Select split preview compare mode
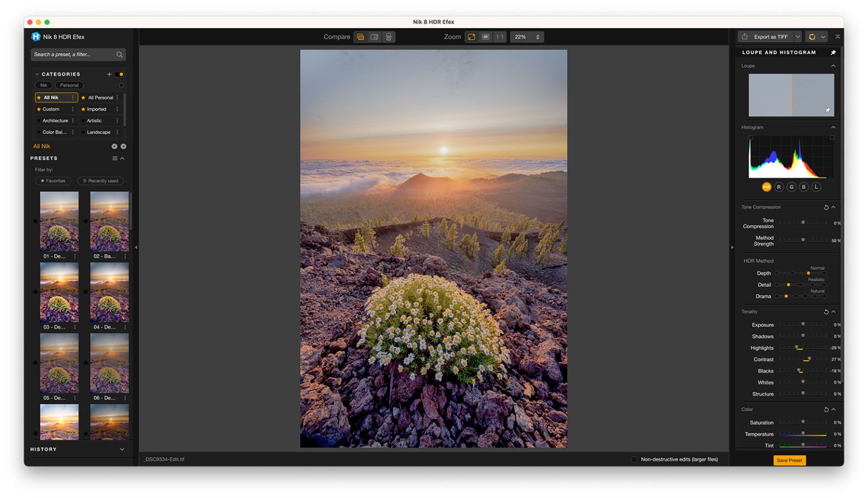Screen dimensions: 868x498 pyautogui.click(x=374, y=37)
